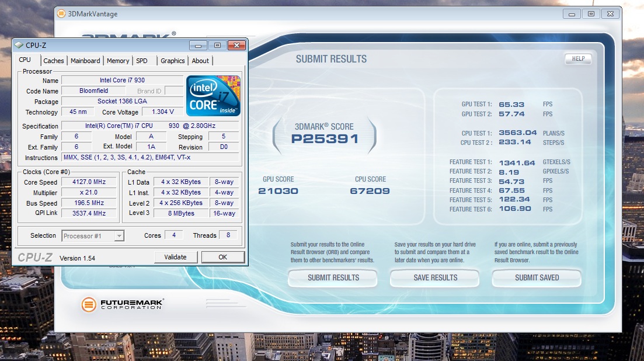Click the Feature Test 4 result 67.55
Viewport: 644px width, 361px height.
pos(511,190)
